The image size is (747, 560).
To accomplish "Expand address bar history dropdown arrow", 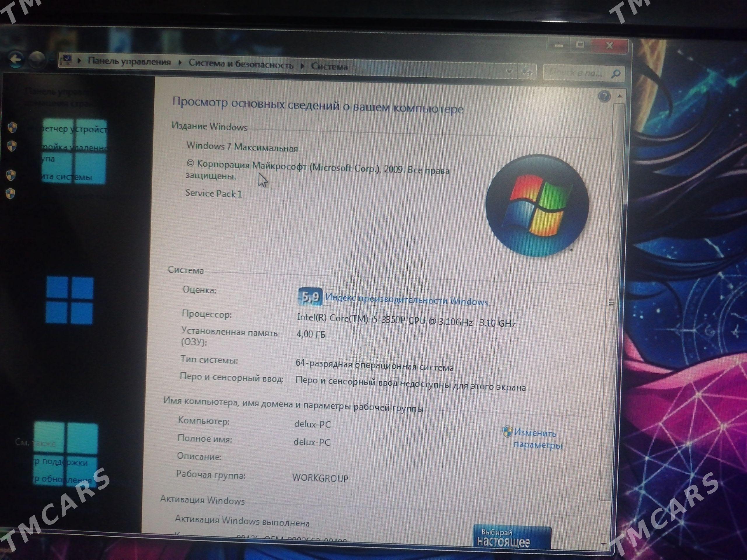I will pyautogui.click(x=509, y=71).
